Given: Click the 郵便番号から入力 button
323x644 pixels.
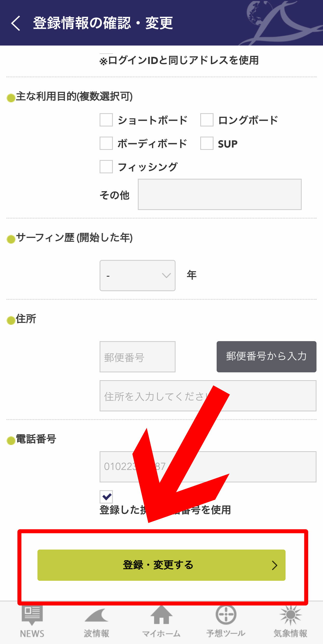Looking at the screenshot, I should coord(267,357).
